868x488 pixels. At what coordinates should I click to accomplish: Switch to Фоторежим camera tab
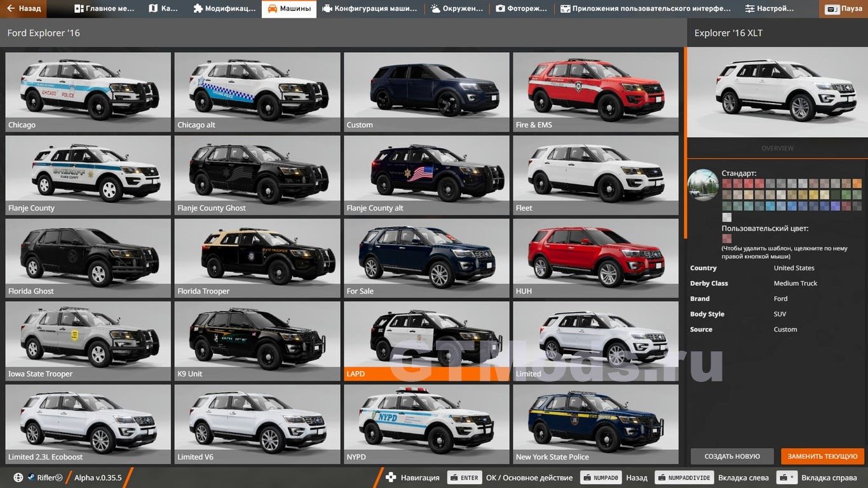click(522, 9)
